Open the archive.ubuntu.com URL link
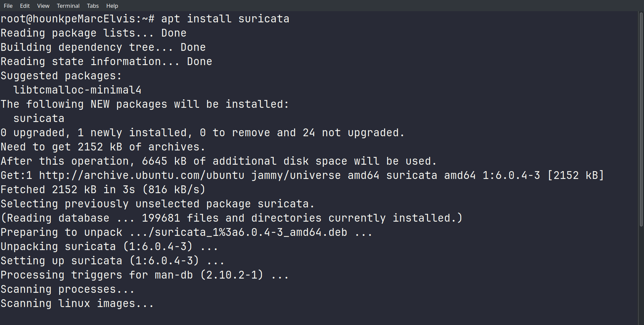Screen dimensions: 644x325 coord(141,176)
